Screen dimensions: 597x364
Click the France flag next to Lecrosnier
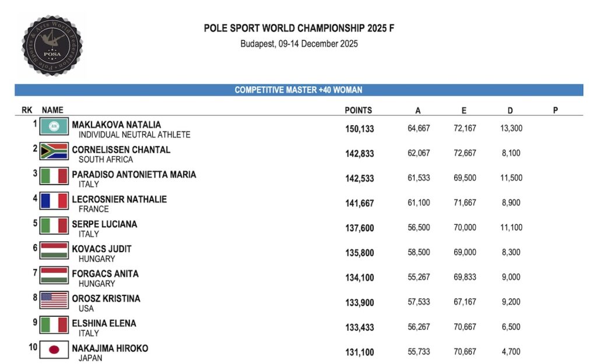(54, 201)
